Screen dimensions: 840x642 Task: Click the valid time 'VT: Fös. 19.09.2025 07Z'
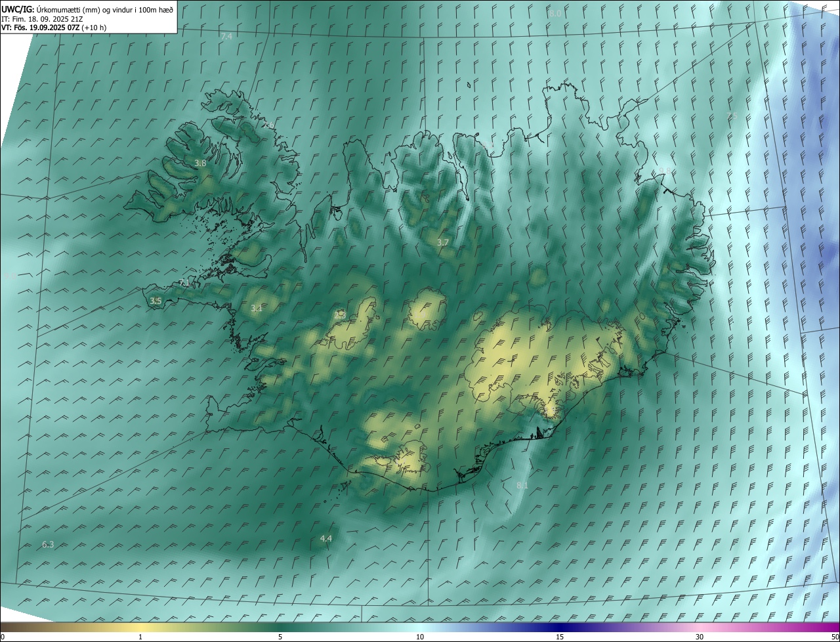click(41, 28)
